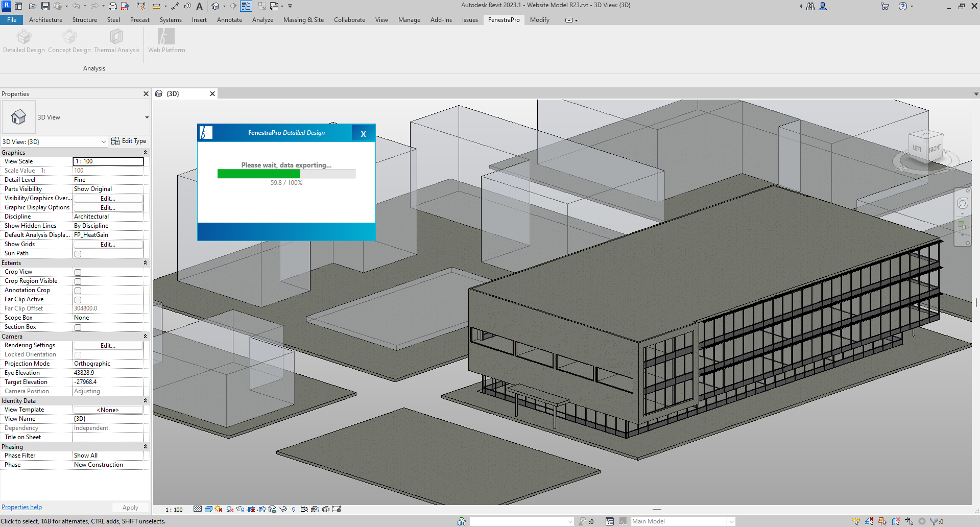Click the Select Links status bar icon
This screenshot has width=980, height=527.
coord(856,521)
